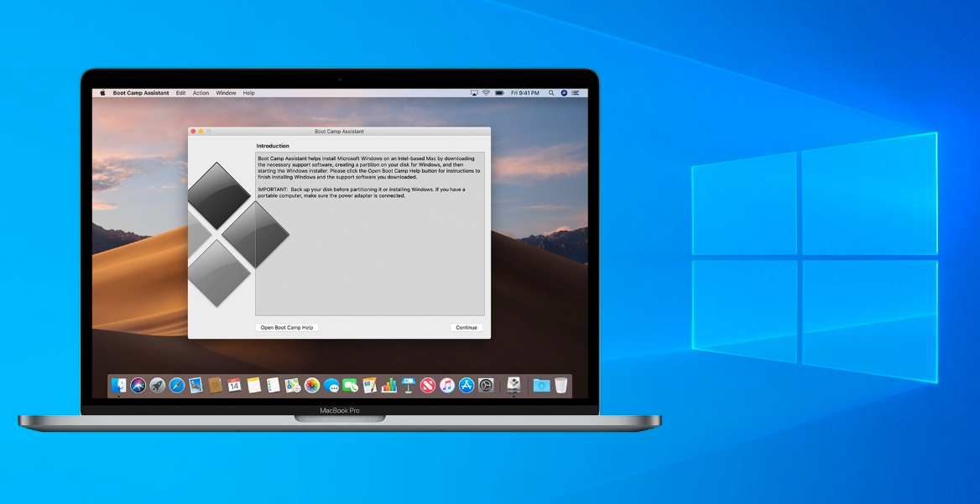Screen dimensions: 980x504
Task: Open Mail stamp icon in the Dock
Action: pos(195,386)
